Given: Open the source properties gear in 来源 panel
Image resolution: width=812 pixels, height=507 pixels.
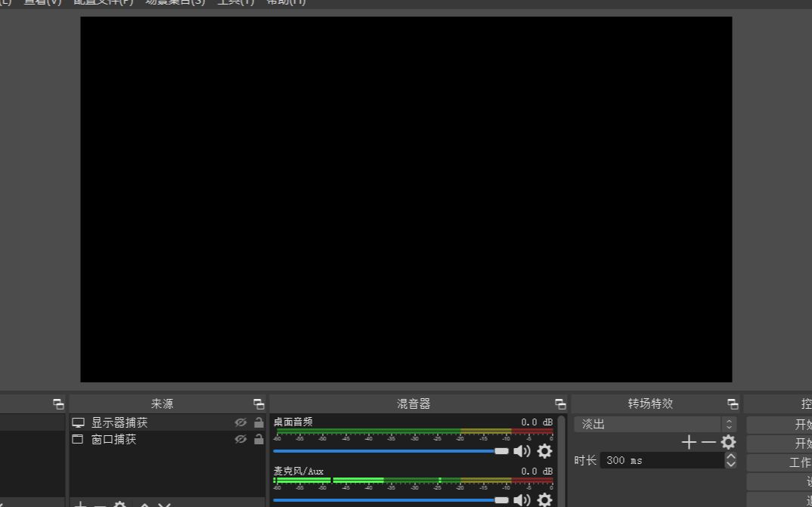Looking at the screenshot, I should tap(119, 503).
